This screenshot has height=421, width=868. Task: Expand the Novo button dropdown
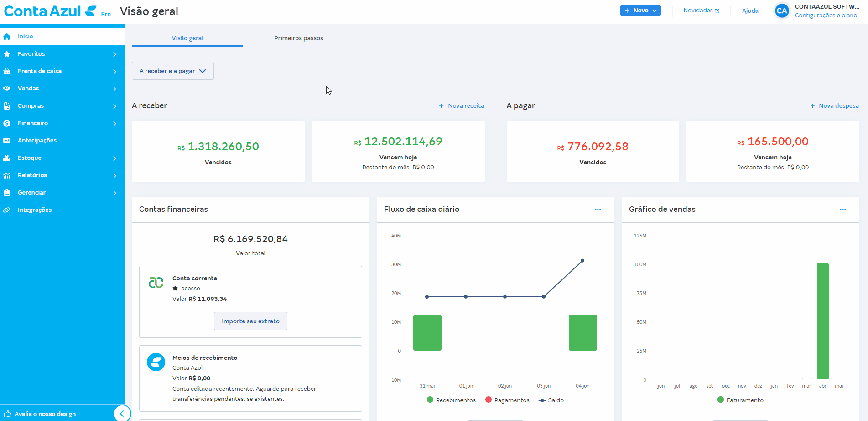tap(640, 11)
